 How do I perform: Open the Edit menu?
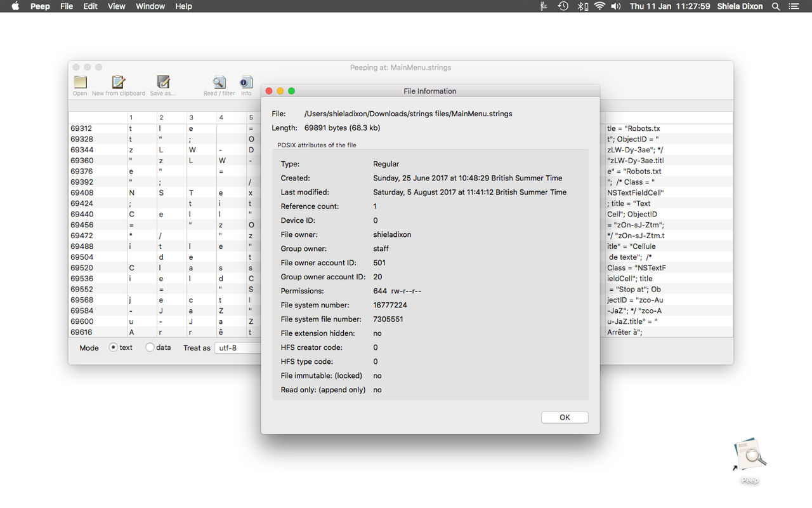click(x=91, y=6)
